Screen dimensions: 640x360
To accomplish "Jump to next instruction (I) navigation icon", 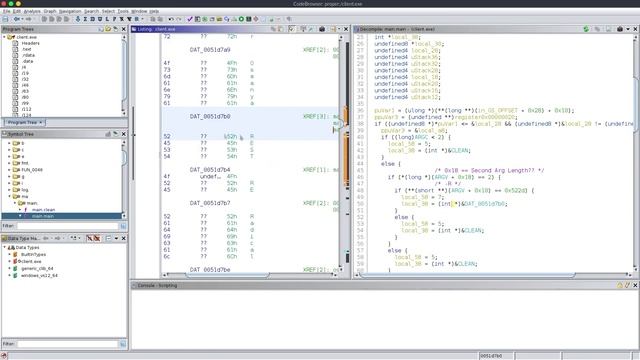I will (85, 19).
